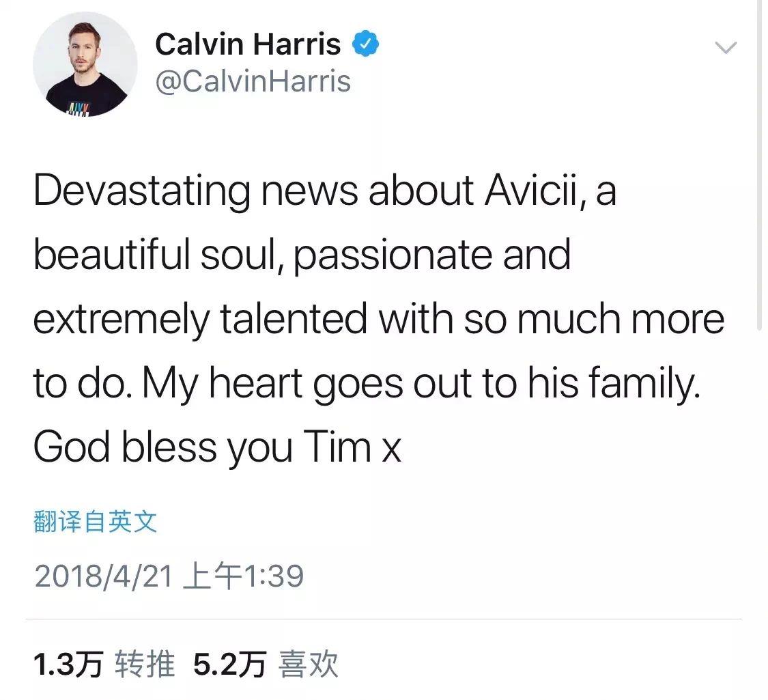Click the 喜欢 label
The height and width of the screenshot is (700, 768).
308,664
